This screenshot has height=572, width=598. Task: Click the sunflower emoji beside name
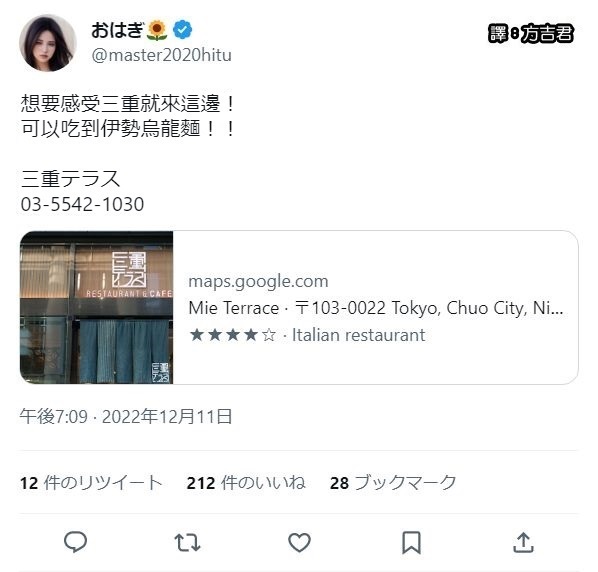coord(157,30)
